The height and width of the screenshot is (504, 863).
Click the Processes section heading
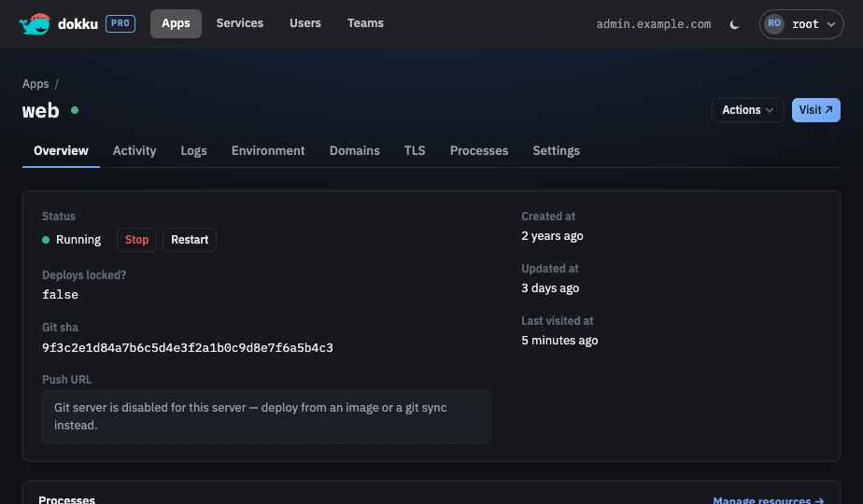point(66,499)
